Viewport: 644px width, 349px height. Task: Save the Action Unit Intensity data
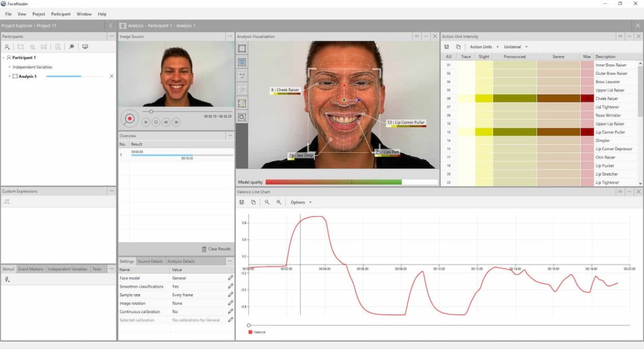point(447,47)
